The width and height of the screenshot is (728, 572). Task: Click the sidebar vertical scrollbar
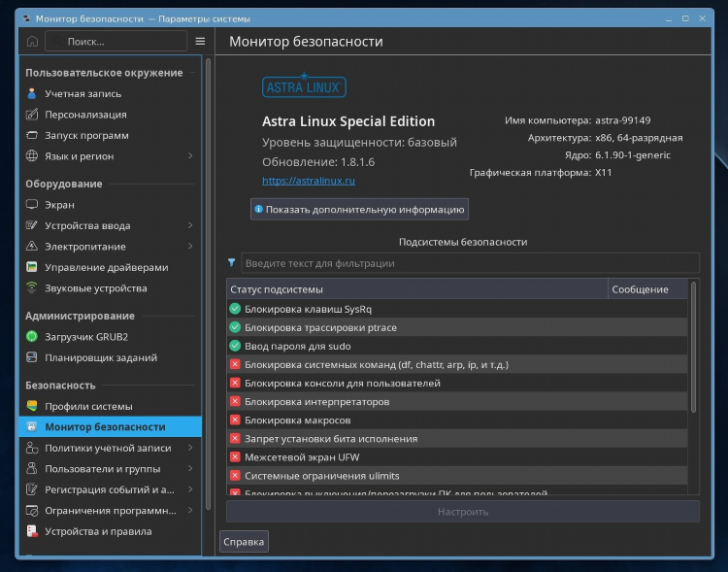(208, 284)
